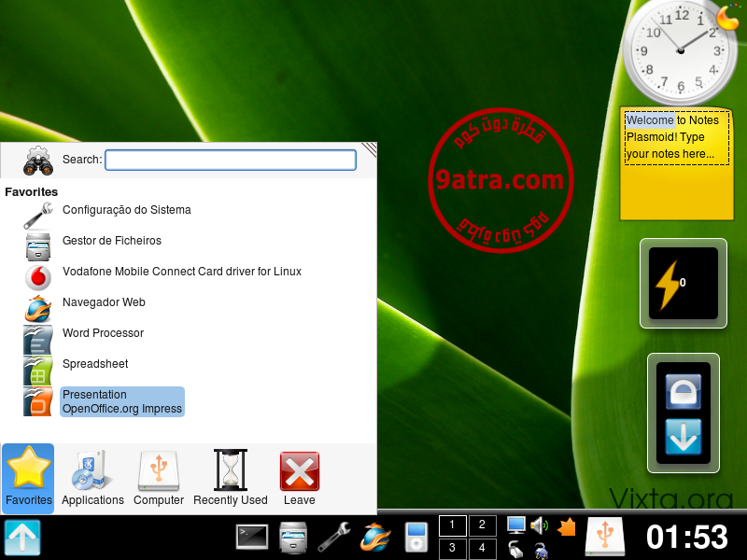
Task: Focus the Search input field
Action: (x=231, y=160)
